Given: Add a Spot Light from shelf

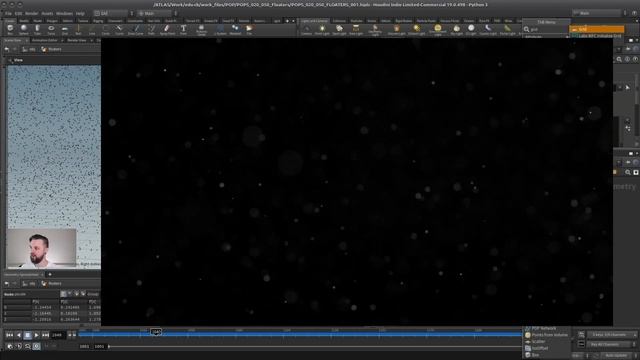Looking at the screenshot, I should 339,29.
